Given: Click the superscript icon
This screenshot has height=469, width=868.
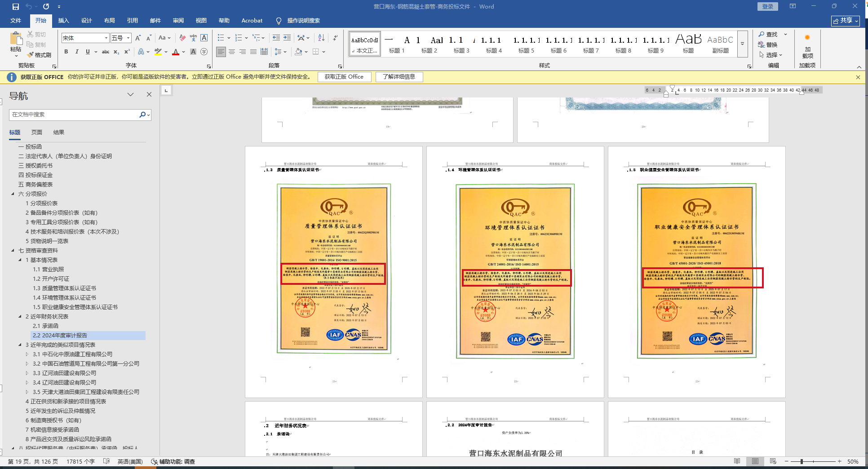Looking at the screenshot, I should pyautogui.click(x=127, y=52).
